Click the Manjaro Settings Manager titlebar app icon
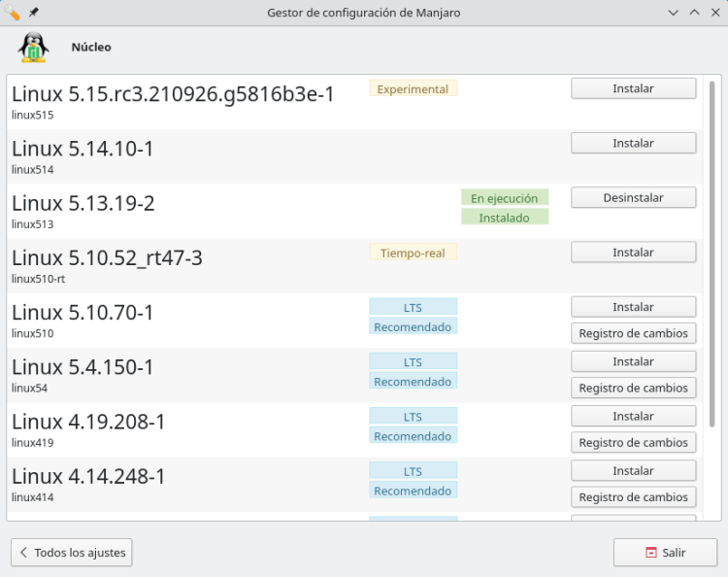Screen dimensions: 728x577 pyautogui.click(x=14, y=13)
